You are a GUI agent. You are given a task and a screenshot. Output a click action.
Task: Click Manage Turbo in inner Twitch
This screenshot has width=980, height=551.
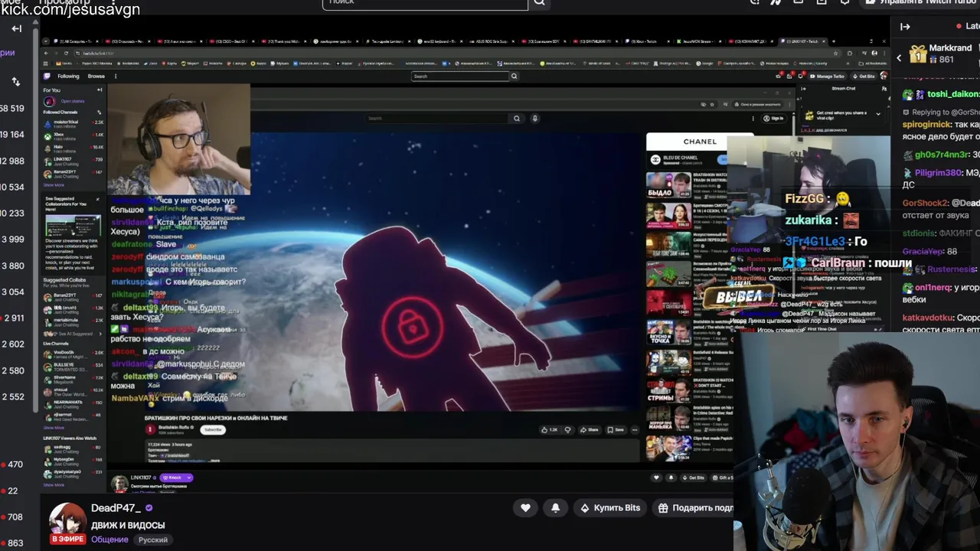pos(827,76)
